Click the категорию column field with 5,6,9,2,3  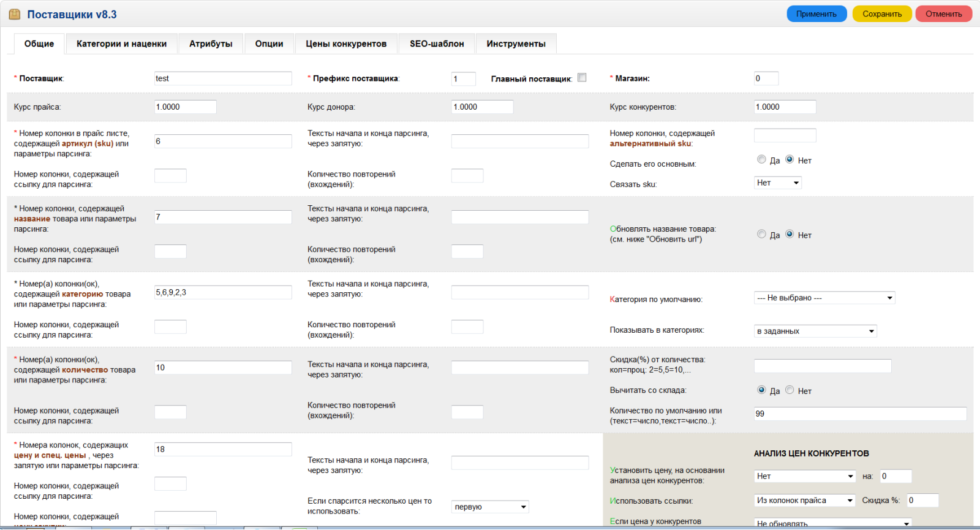(x=223, y=292)
